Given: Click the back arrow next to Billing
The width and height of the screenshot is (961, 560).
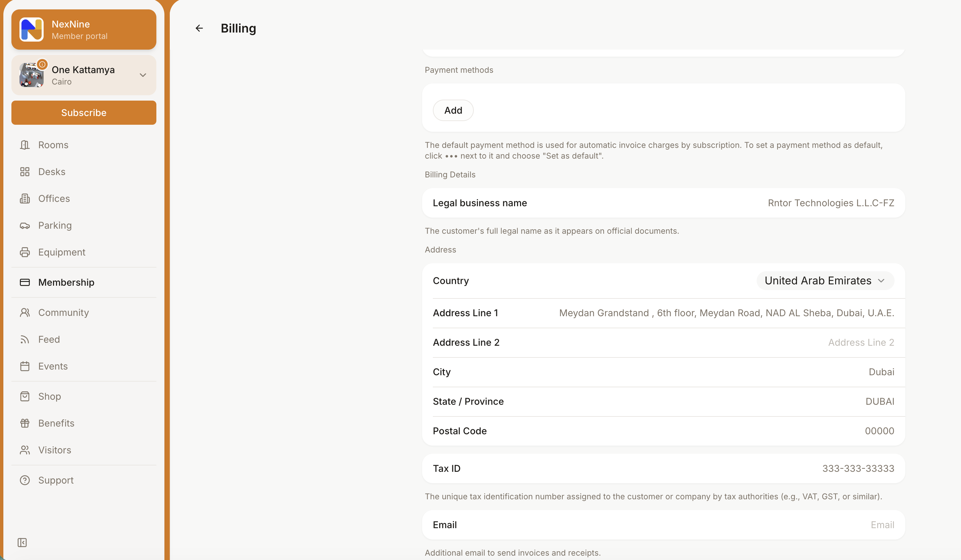Looking at the screenshot, I should point(199,28).
